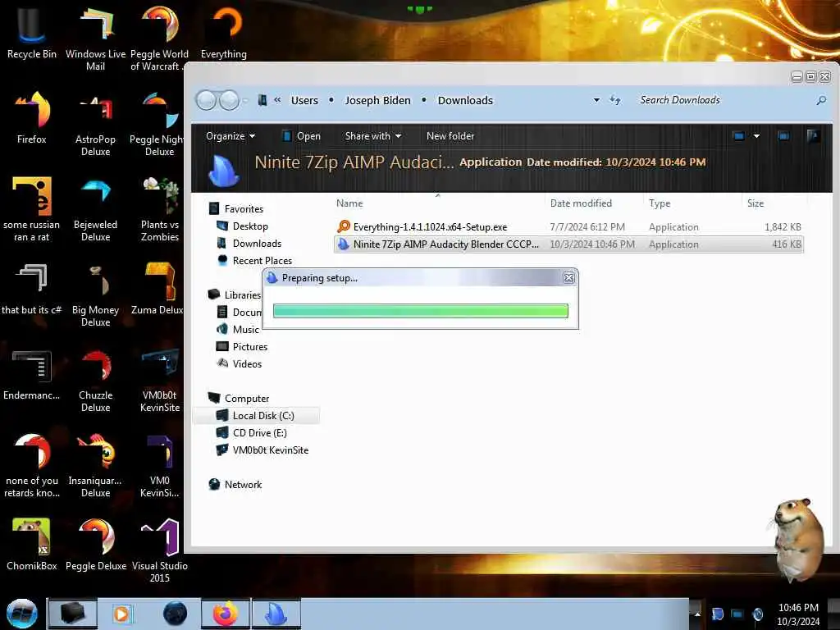The width and height of the screenshot is (840, 630).
Task: Navigate to Joseph Biden breadcrumb
Action: click(x=377, y=100)
